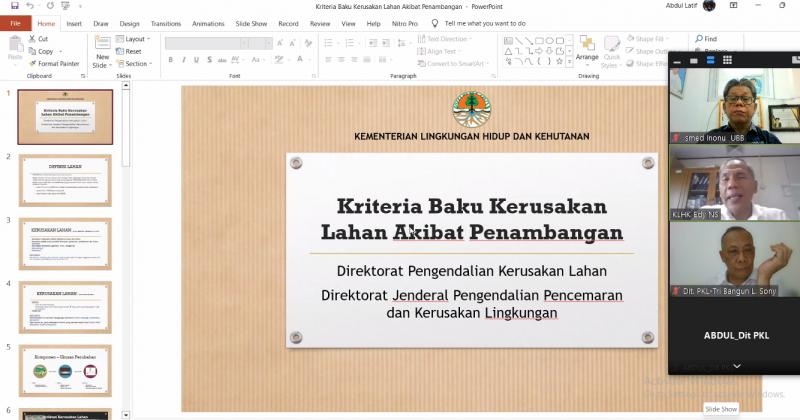
Task: Toggle Underline text formatting
Action: [198, 60]
